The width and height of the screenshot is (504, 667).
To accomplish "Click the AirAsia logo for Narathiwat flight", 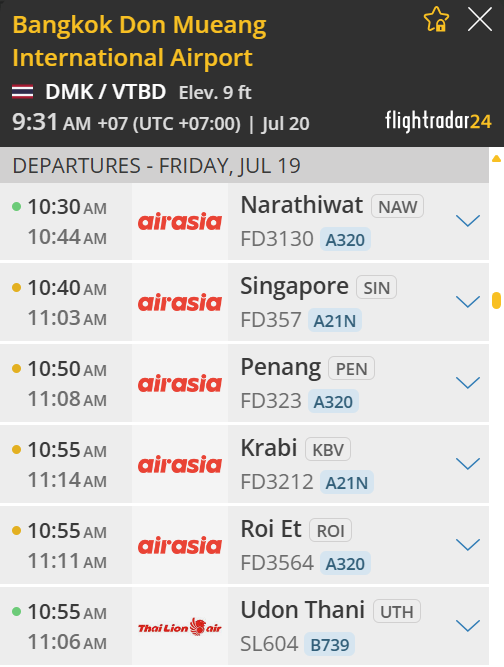I will coord(179,222).
